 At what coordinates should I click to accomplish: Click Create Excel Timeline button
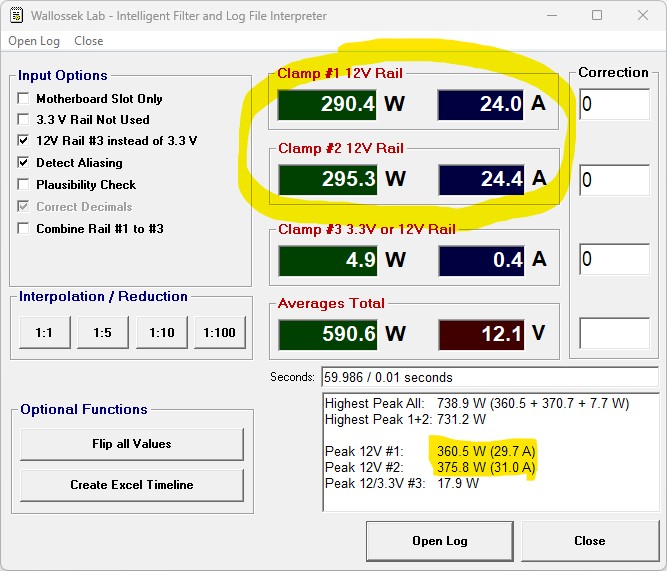132,485
